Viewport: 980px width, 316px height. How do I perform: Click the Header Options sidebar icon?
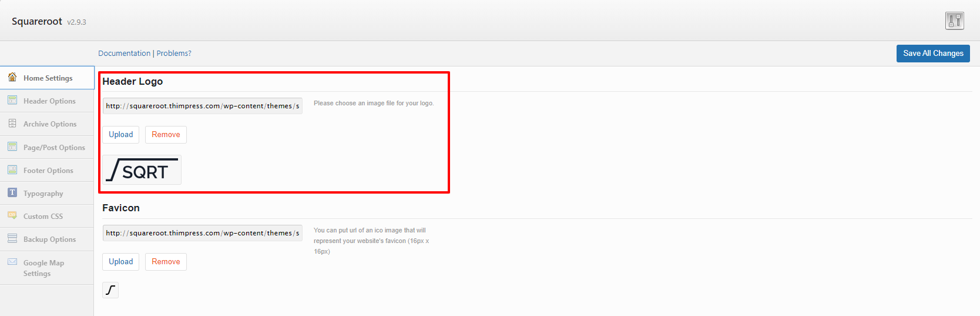tap(12, 100)
